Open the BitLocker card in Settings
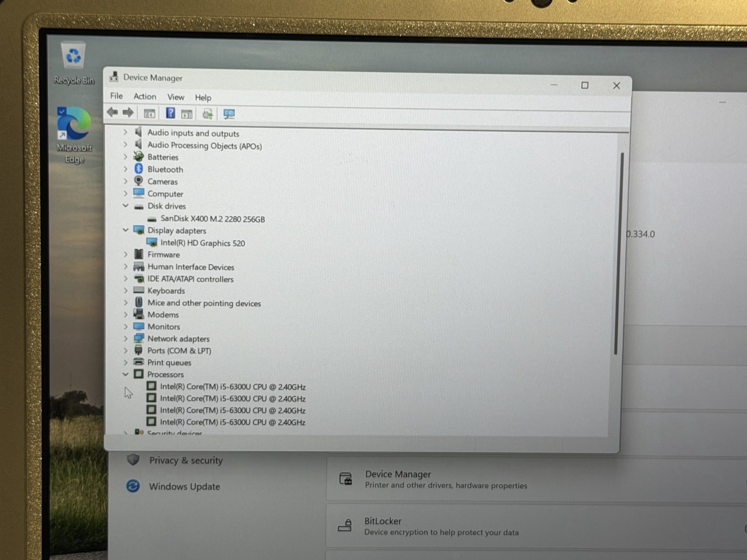Image resolution: width=747 pixels, height=560 pixels. click(537, 526)
